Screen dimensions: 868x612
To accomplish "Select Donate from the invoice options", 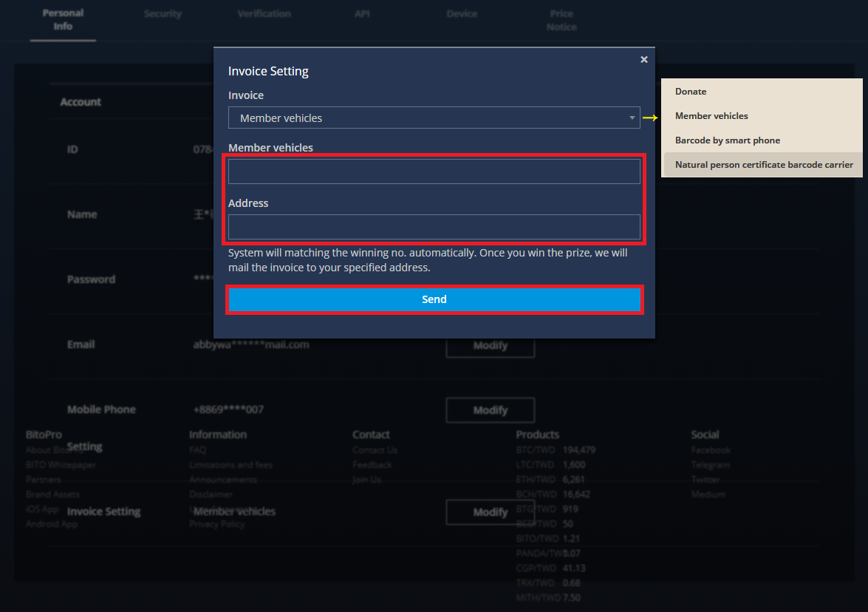I will coord(690,92).
